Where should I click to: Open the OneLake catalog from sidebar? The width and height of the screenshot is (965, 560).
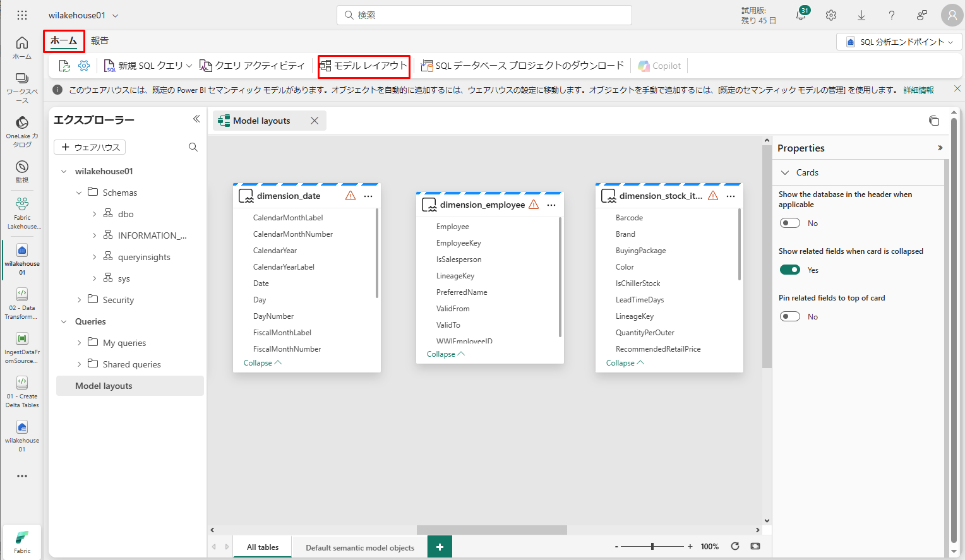[x=22, y=131]
